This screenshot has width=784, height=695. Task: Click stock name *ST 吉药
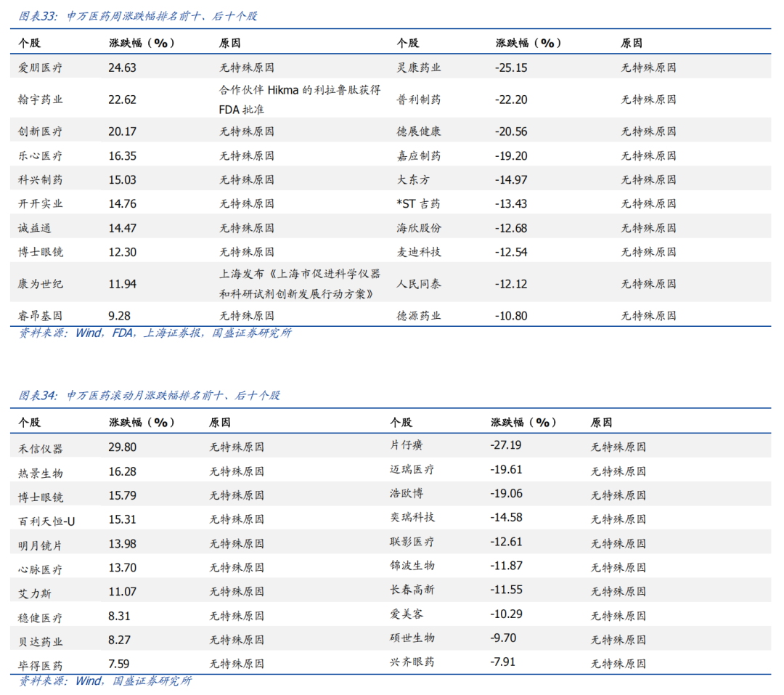[x=419, y=203]
